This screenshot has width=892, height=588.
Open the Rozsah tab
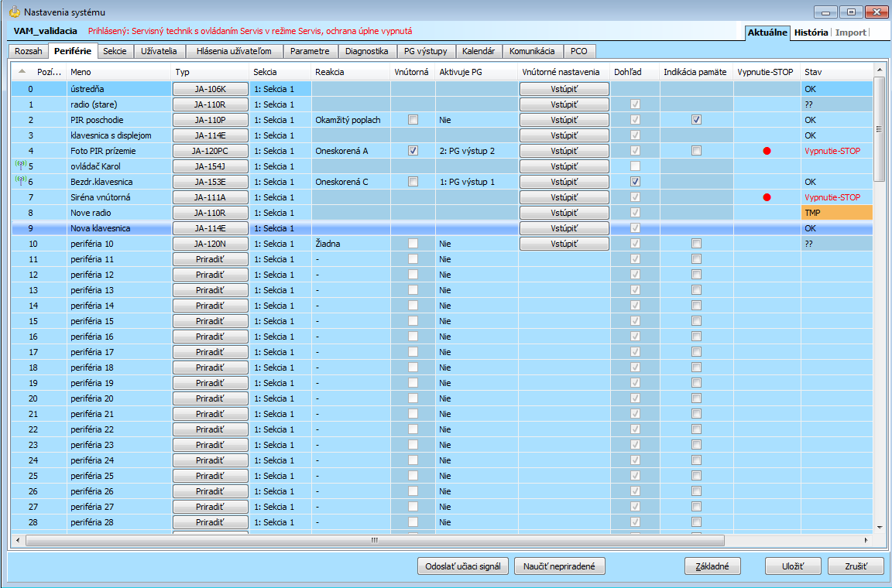29,51
